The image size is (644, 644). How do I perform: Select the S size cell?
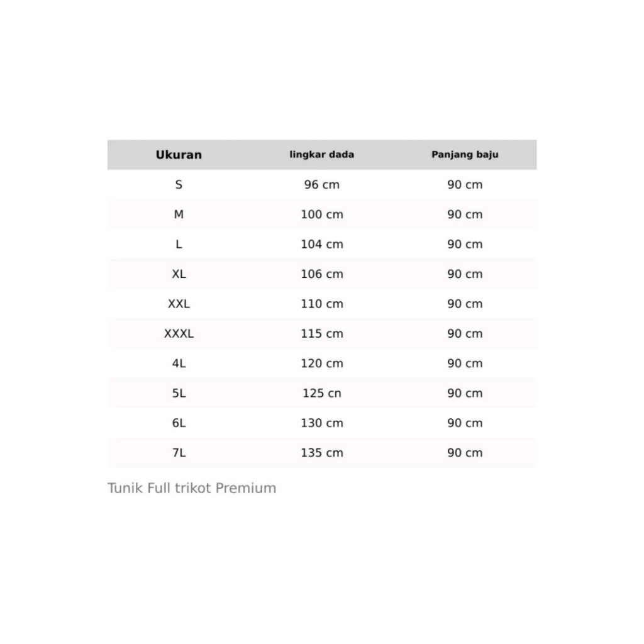click(x=179, y=185)
